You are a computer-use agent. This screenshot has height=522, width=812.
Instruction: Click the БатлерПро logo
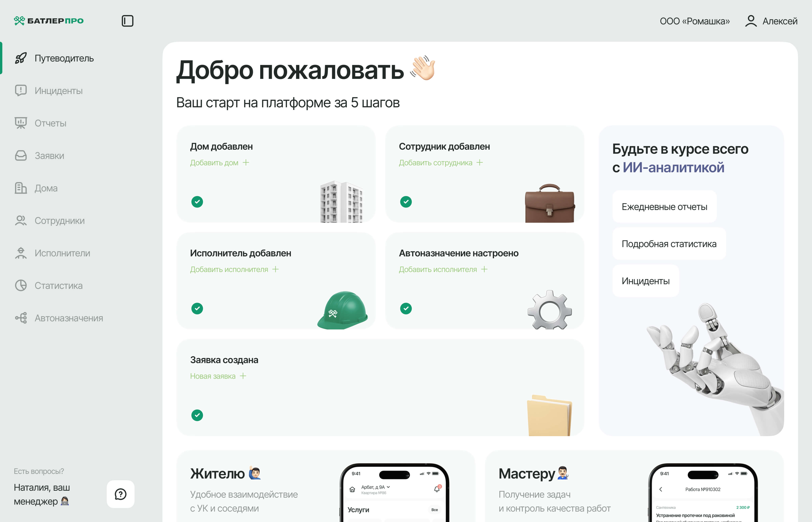49,21
